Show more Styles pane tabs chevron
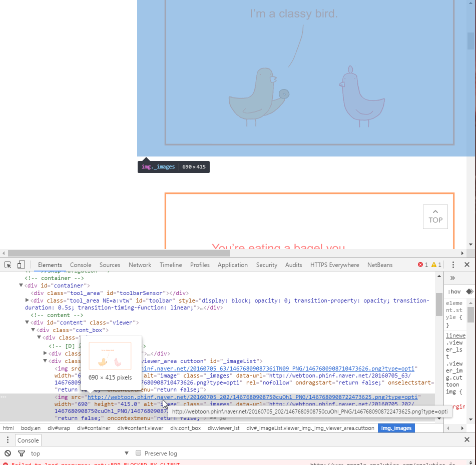Image resolution: width=476 pixels, height=465 pixels. click(452, 278)
